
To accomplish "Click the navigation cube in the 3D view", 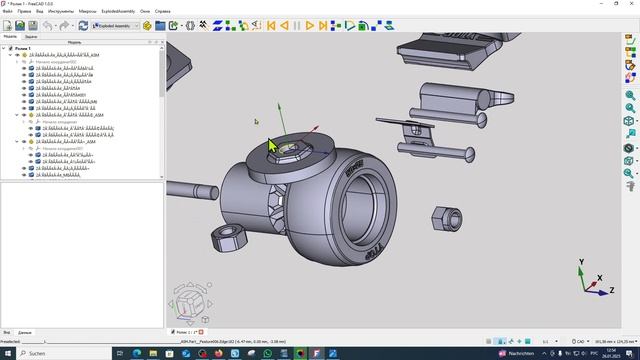I will click(190, 303).
